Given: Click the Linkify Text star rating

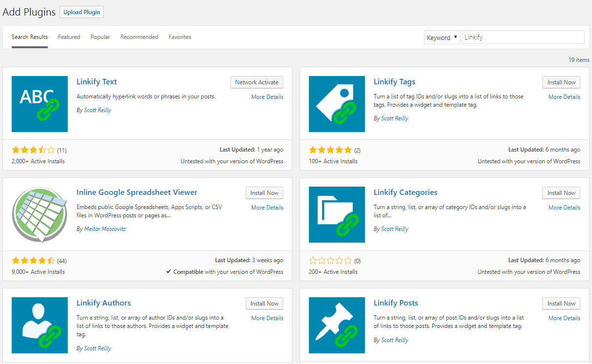Looking at the screenshot, I should click(x=33, y=150).
